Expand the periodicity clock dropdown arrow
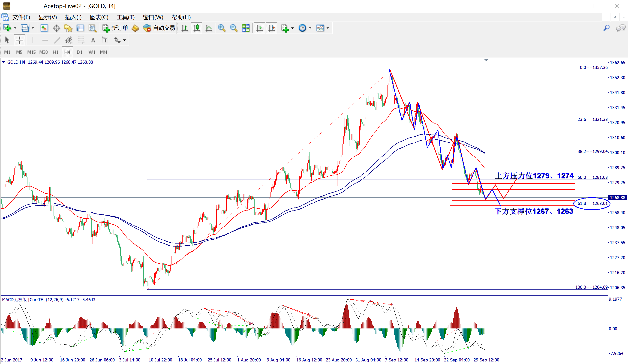The width and height of the screenshot is (628, 364). tap(310, 28)
